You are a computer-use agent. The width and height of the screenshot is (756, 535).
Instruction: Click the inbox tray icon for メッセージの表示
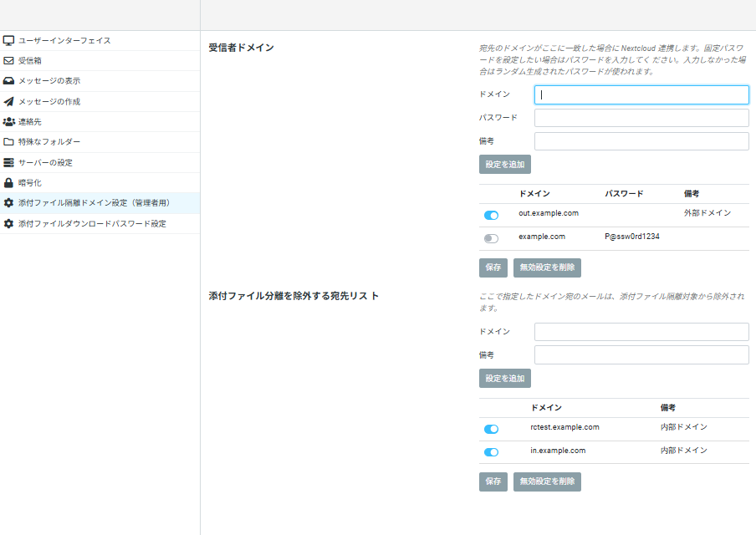(9, 81)
